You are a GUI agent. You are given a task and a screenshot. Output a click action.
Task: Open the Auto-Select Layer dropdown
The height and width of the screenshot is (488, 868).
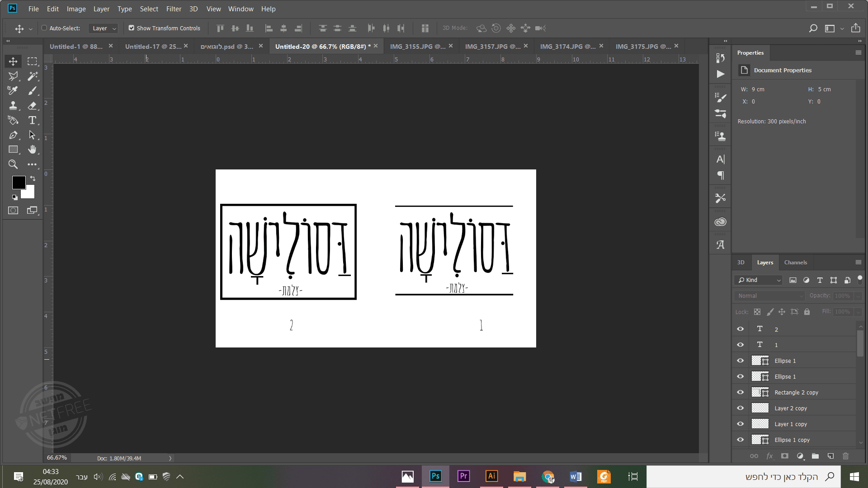[x=104, y=28]
